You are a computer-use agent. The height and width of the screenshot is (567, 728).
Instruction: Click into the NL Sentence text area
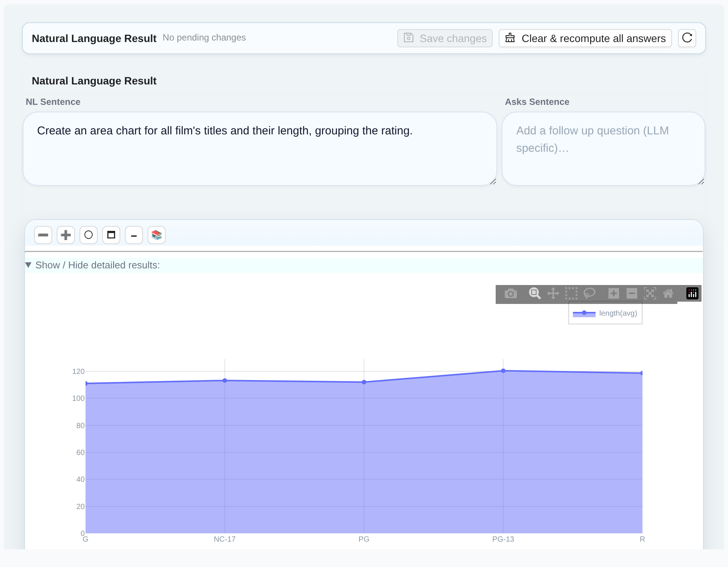[260, 148]
